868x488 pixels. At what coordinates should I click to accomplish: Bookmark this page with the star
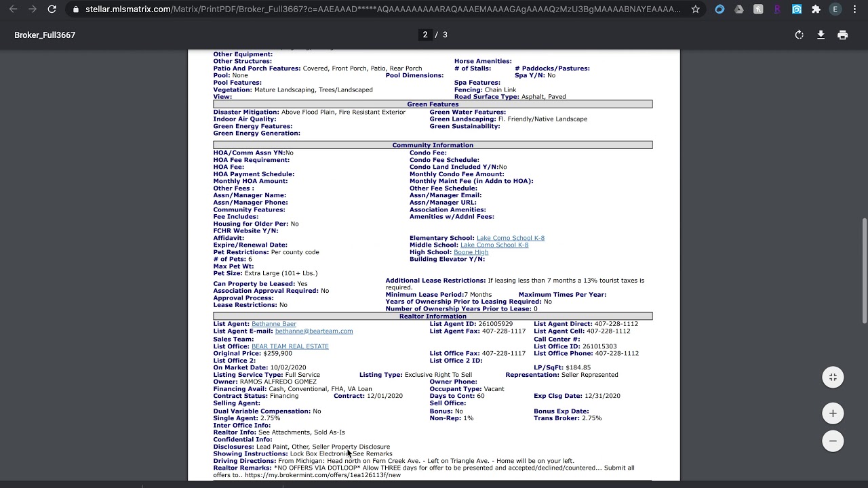tap(695, 9)
